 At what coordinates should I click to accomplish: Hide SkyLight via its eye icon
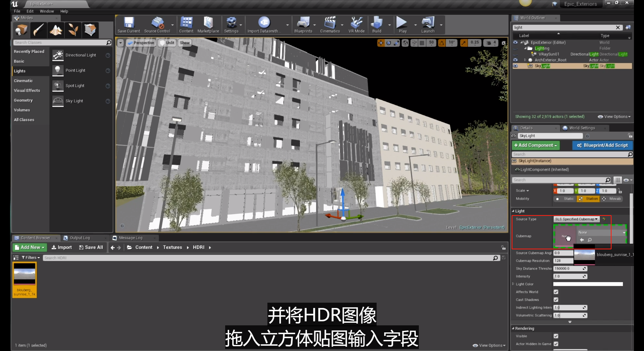(x=515, y=66)
